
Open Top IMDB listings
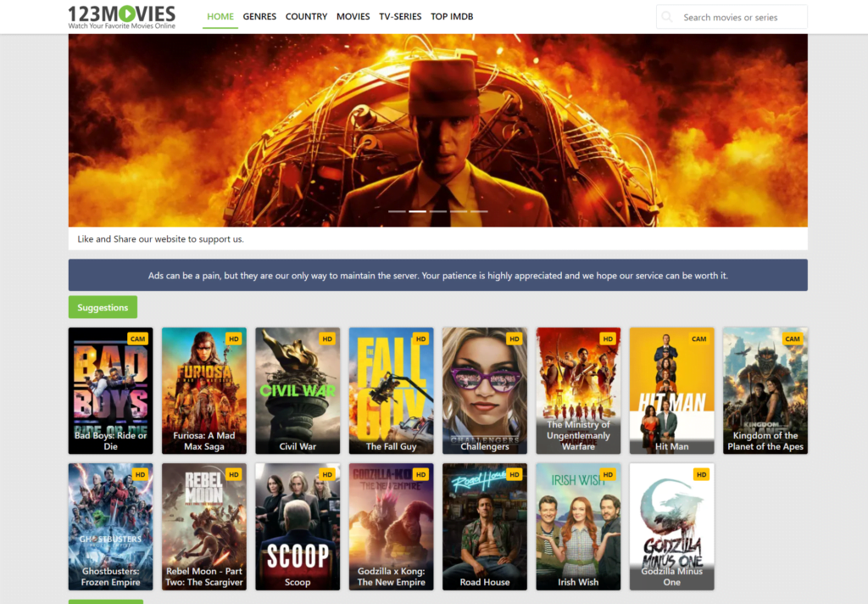tap(452, 16)
